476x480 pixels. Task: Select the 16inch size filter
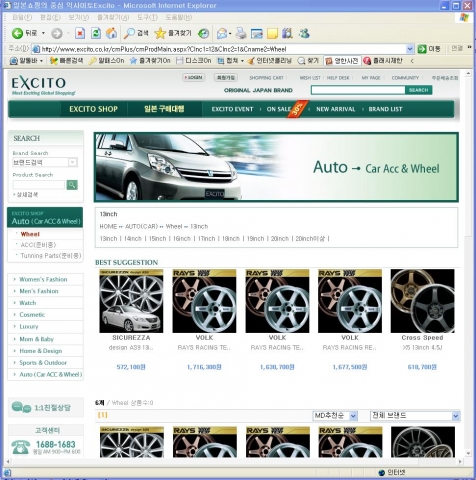pos(182,239)
